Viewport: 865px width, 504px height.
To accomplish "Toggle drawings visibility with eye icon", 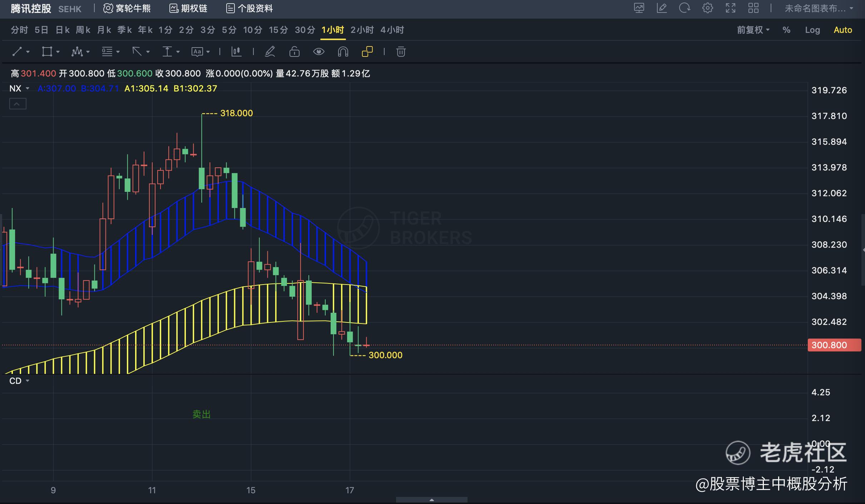I will coord(318,52).
